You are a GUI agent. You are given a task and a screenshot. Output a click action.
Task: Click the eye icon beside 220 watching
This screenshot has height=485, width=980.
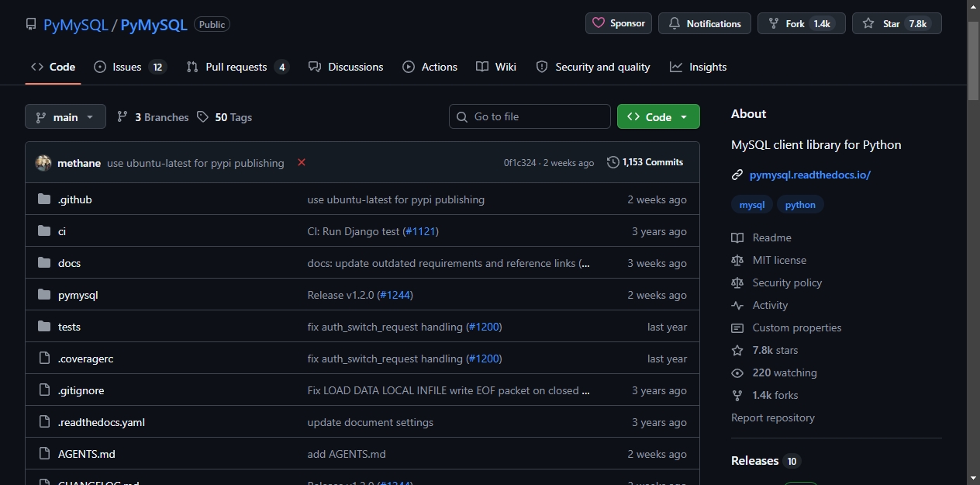pyautogui.click(x=737, y=372)
